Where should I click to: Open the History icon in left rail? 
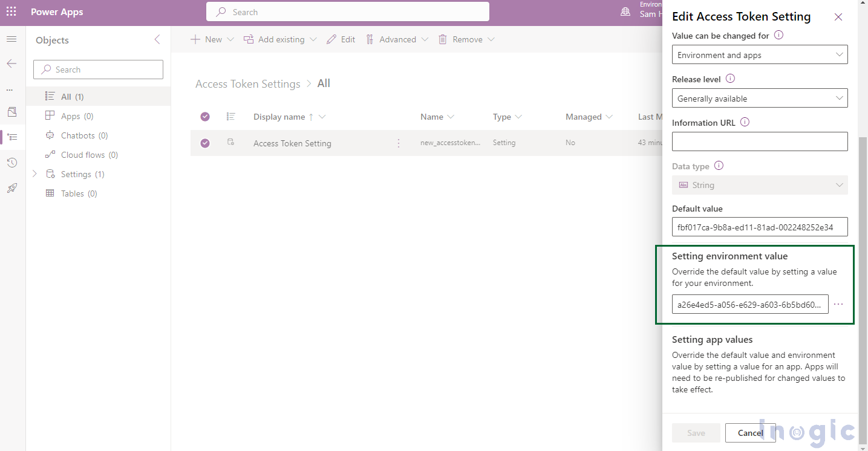[x=11, y=163]
